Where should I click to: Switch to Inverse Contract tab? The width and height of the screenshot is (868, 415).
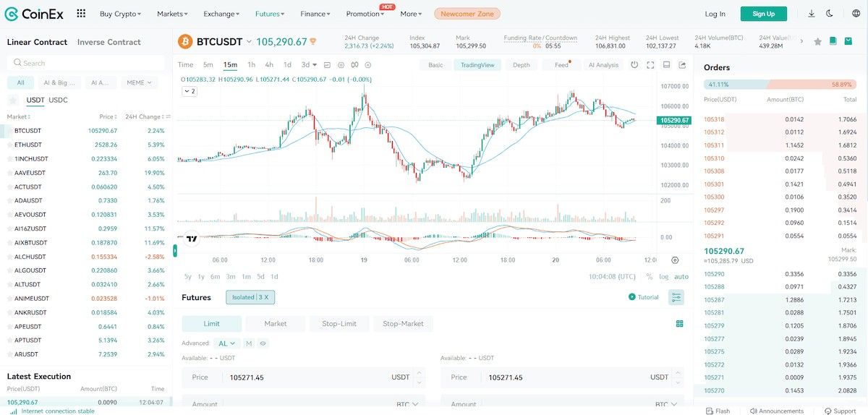[109, 42]
